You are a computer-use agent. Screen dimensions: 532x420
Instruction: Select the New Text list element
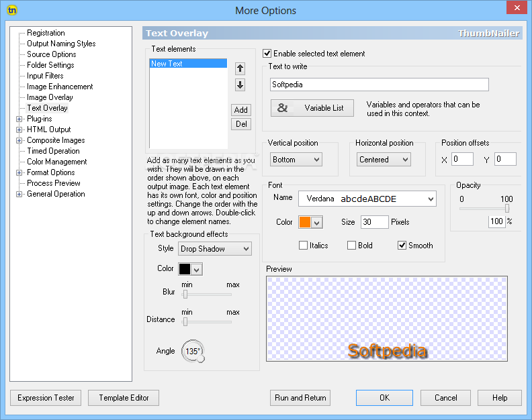188,63
